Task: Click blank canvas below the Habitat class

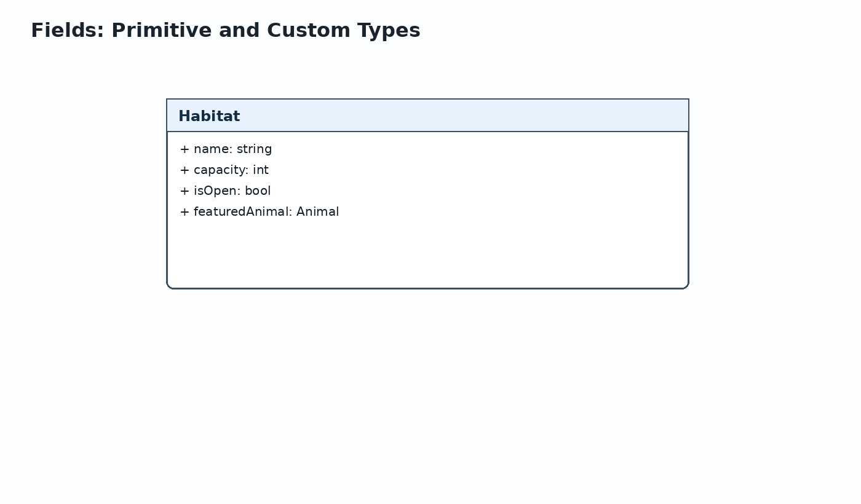Action: 427,393
